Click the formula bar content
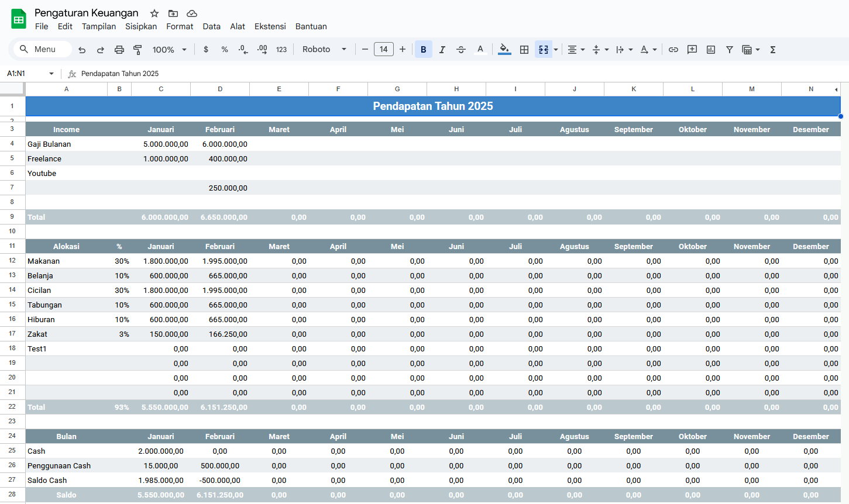Screen dimensions: 849x504 pos(120,74)
